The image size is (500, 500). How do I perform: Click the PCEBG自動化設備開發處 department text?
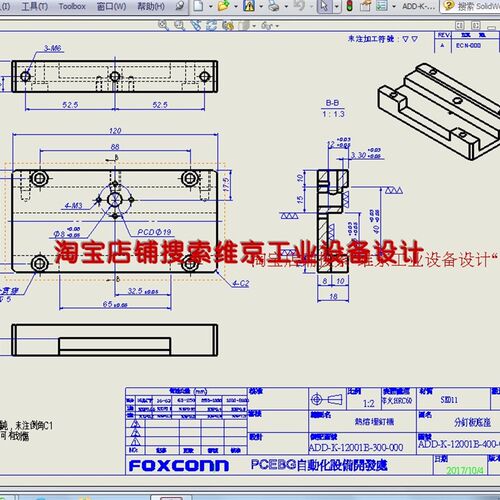(x=319, y=465)
